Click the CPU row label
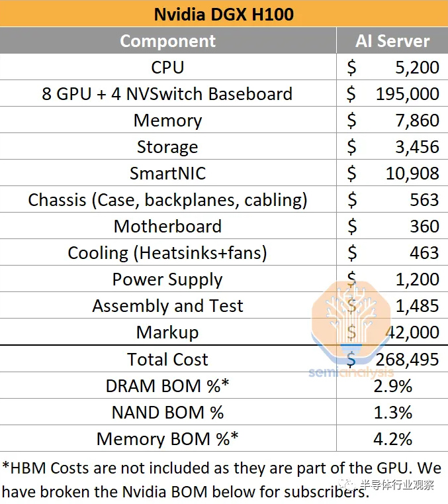 (x=167, y=68)
